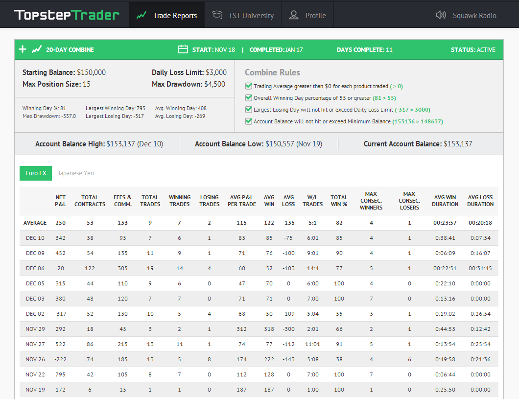The image size is (519, 420).
Task: Click Winning Day %: 81 stat
Action: coord(44,108)
